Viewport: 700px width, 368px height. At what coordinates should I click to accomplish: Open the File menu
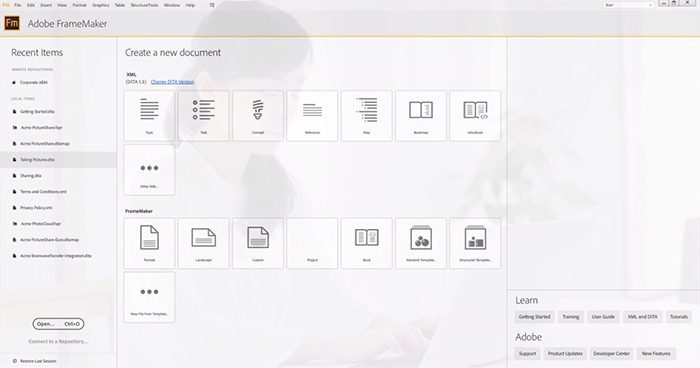point(18,5)
